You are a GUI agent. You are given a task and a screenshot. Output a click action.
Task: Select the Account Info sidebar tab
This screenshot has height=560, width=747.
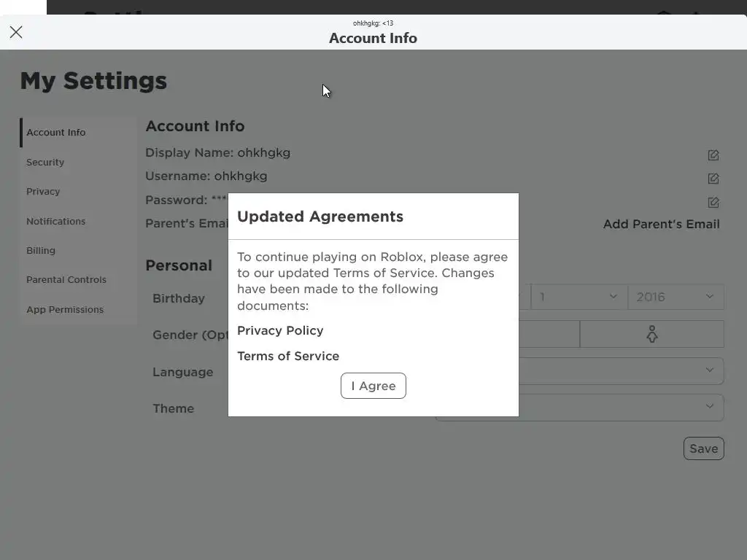click(79, 133)
